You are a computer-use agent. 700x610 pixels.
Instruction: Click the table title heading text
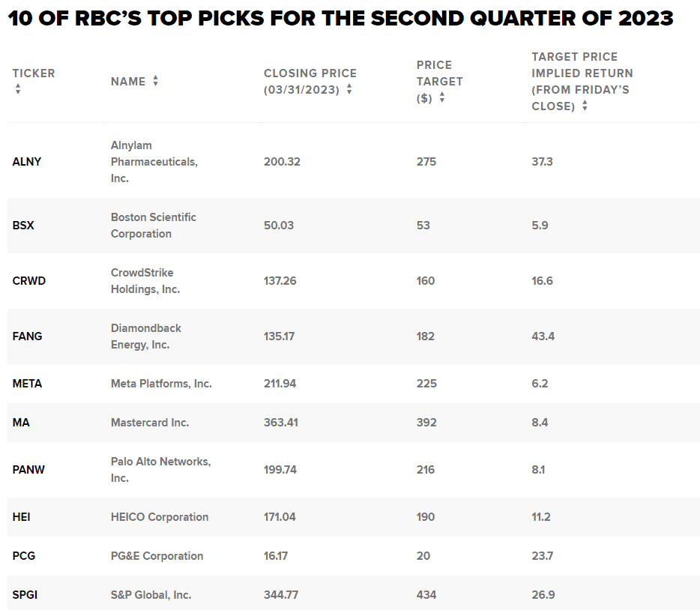340,18
